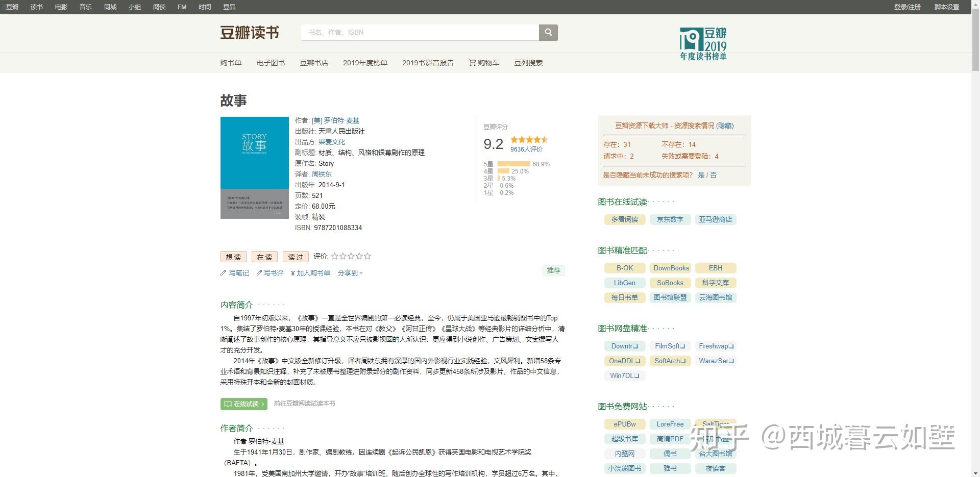Image resolution: width=980 pixels, height=477 pixels.
Task: Open the 超级书库 free site tag
Action: [625, 439]
